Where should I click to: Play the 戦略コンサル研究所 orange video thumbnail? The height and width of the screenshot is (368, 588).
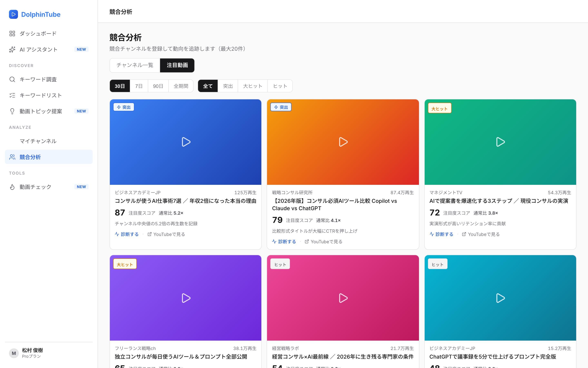tap(343, 142)
